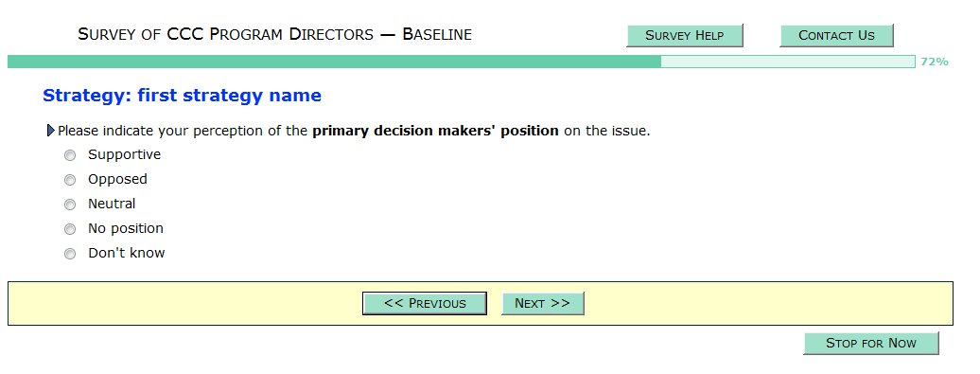Image resolution: width=980 pixels, height=374 pixels.
Task: Click the Next >> button
Action: pos(543,303)
